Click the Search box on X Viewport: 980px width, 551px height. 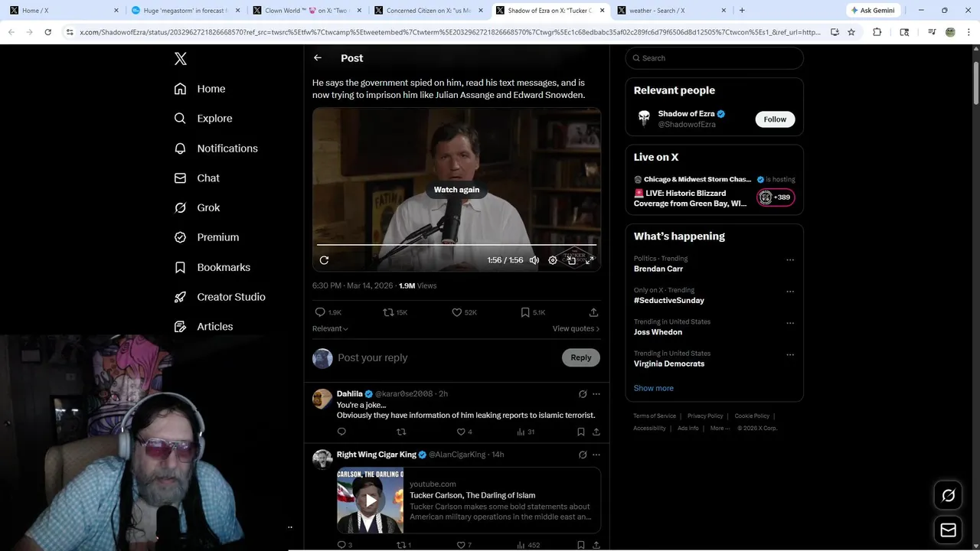[714, 58]
